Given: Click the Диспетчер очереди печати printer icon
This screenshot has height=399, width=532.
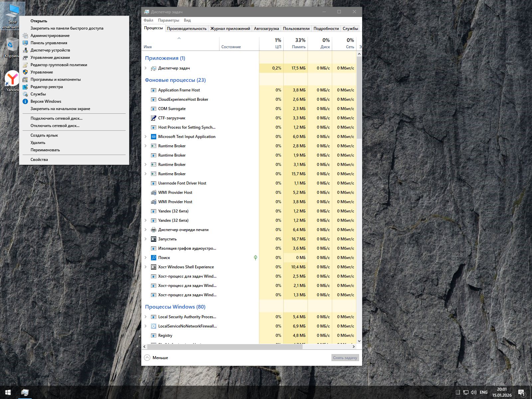Looking at the screenshot, I should (x=153, y=230).
